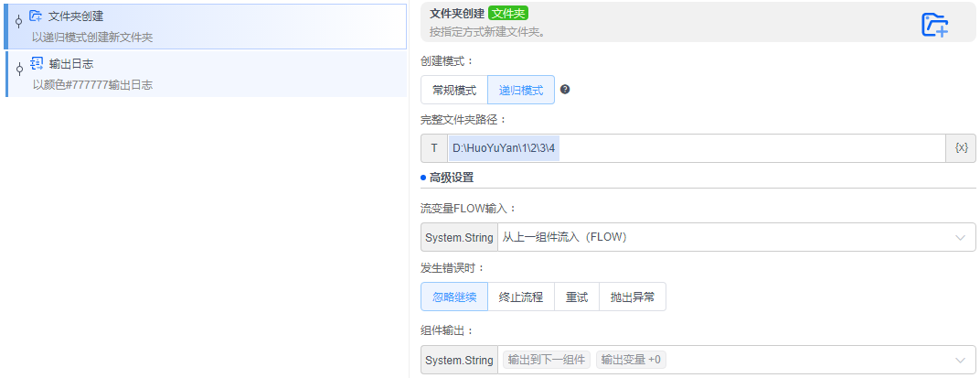Click the T text-type button before path
Viewport: 980px width, 378px height.
pos(434,148)
